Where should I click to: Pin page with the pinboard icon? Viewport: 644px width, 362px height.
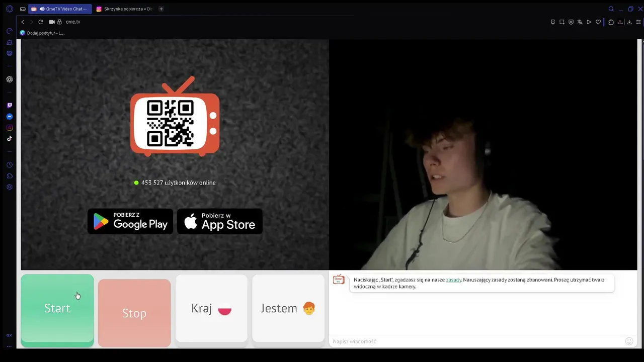(553, 22)
